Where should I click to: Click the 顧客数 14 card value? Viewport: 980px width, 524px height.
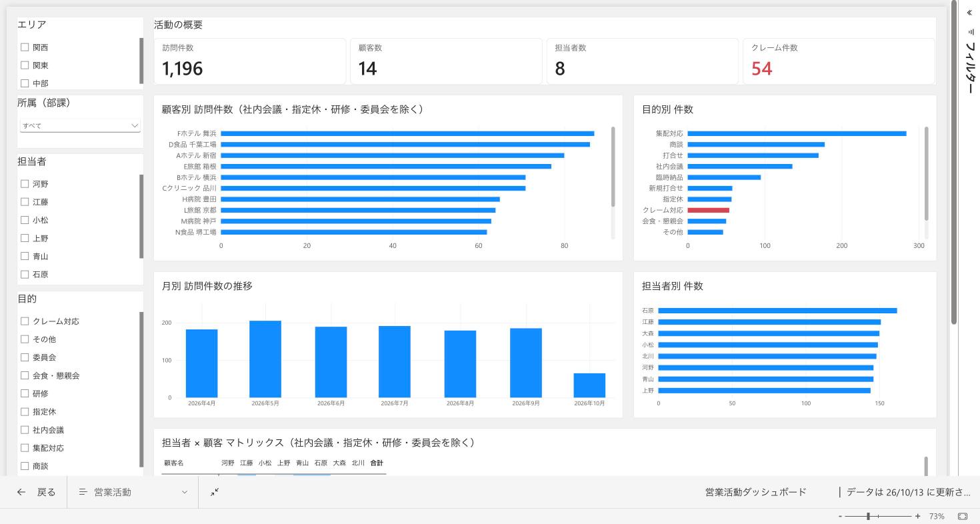(368, 69)
